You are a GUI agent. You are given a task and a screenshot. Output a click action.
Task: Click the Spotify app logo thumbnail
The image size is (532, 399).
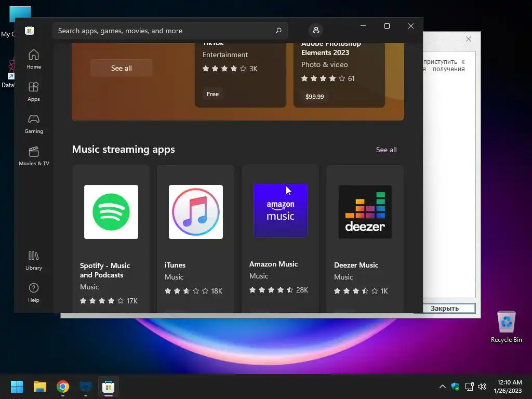pos(111,212)
